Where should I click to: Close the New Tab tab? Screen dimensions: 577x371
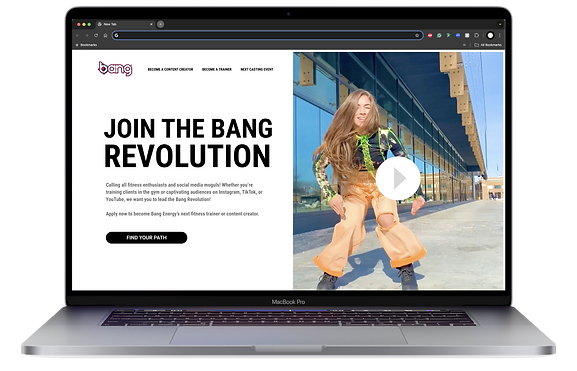point(151,24)
